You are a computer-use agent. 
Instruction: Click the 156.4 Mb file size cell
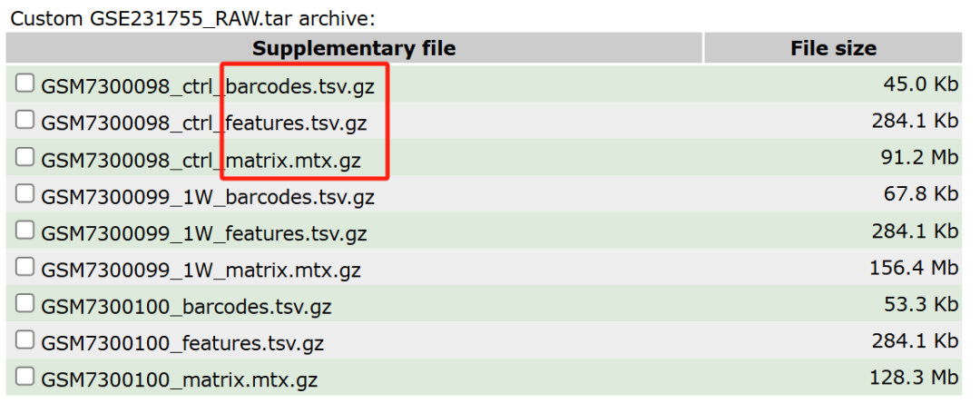click(x=914, y=268)
